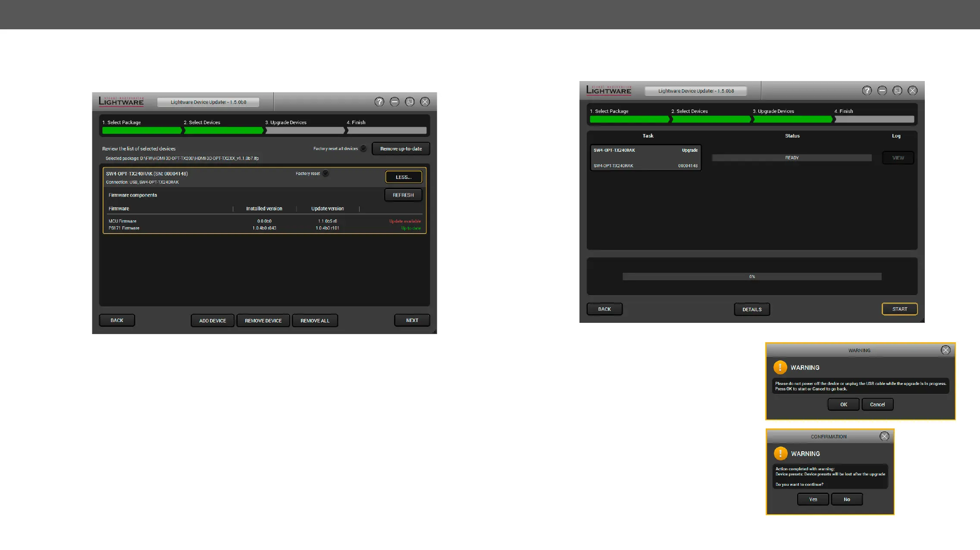Viewport: 980px width, 550px height.
Task: Restore the left Device Updater window
Action: (410, 102)
